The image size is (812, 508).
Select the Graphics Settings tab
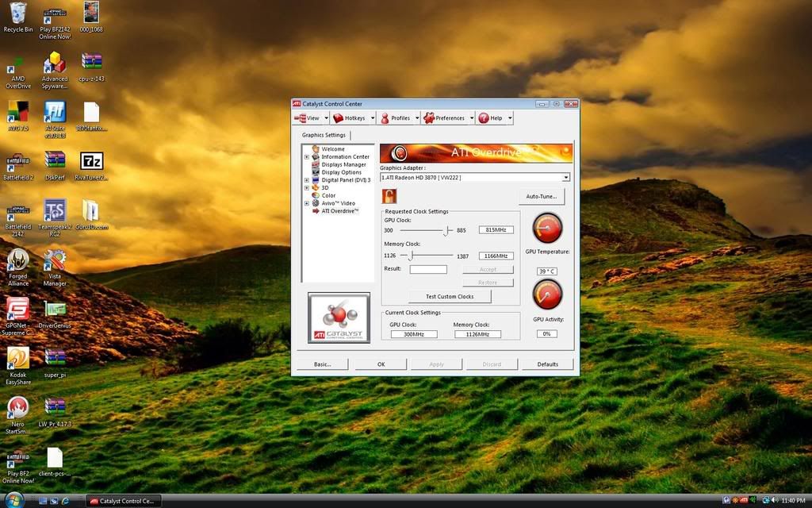point(324,135)
